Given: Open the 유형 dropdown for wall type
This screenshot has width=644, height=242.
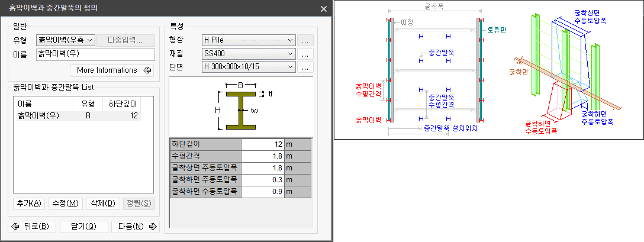Looking at the screenshot, I should (x=65, y=40).
